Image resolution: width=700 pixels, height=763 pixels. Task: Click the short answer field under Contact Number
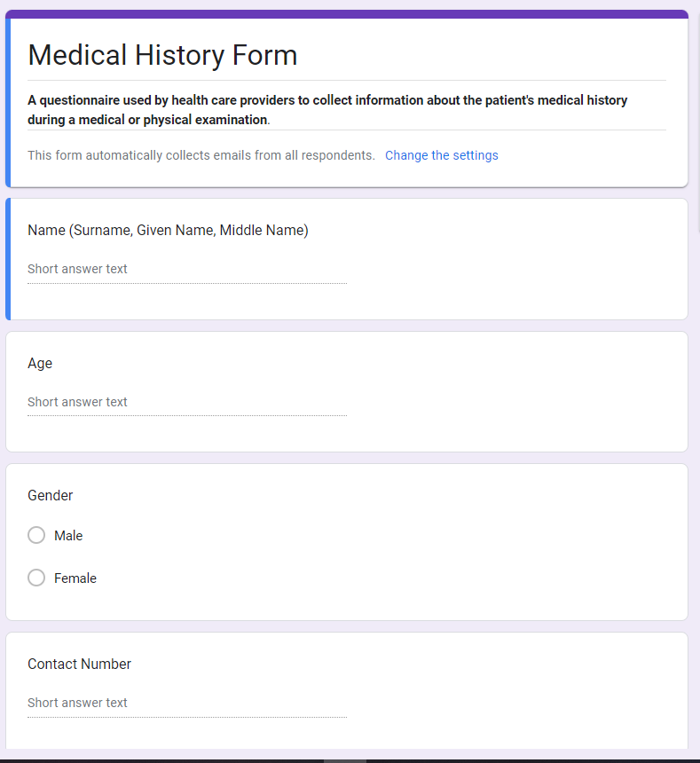click(x=186, y=703)
